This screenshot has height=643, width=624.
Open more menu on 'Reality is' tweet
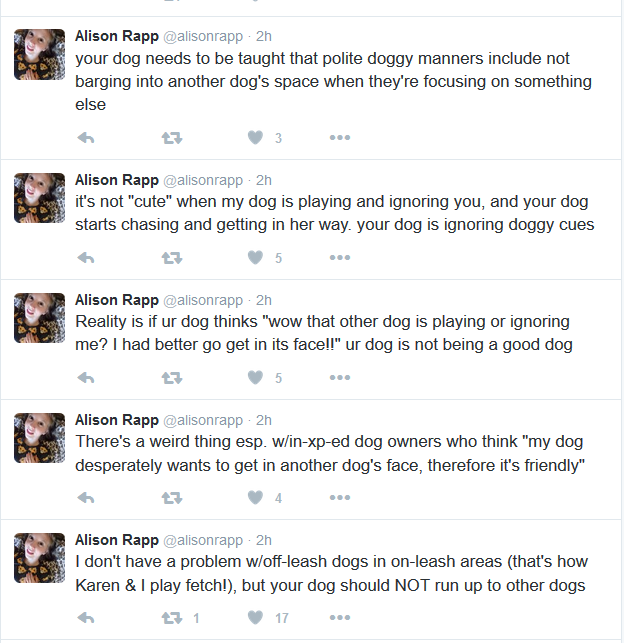[x=340, y=377]
